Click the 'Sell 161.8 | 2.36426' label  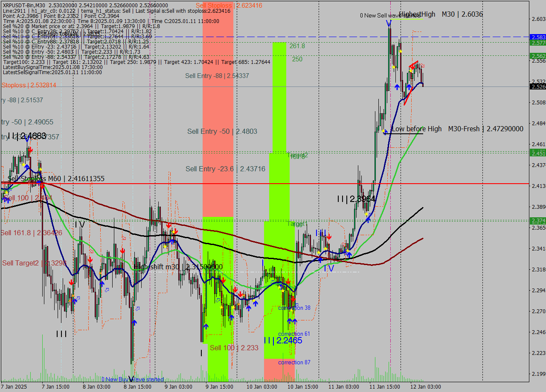tap(32, 233)
